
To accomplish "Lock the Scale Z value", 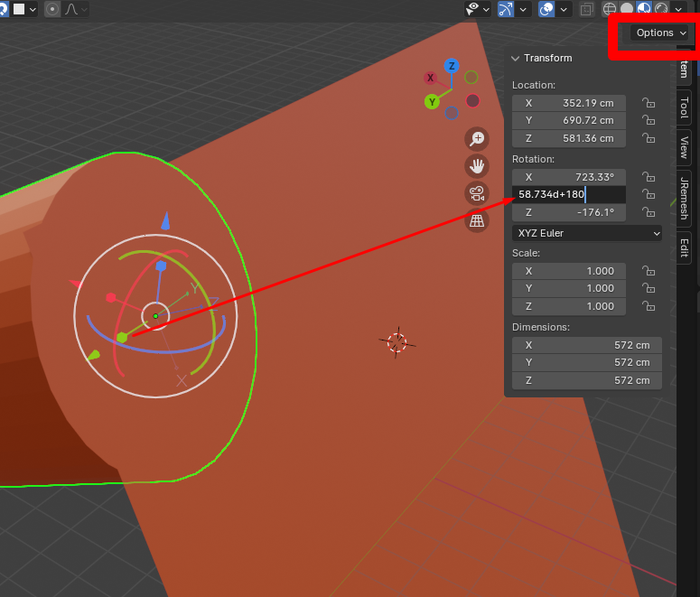I will coord(649,306).
